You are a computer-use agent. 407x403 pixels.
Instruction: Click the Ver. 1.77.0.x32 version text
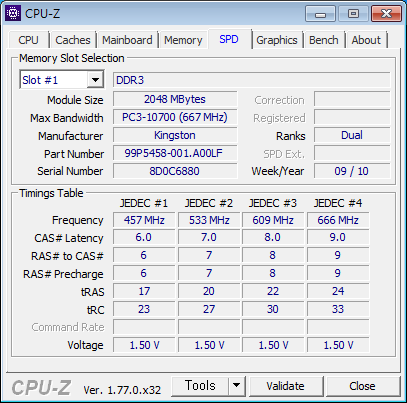[x=122, y=390]
